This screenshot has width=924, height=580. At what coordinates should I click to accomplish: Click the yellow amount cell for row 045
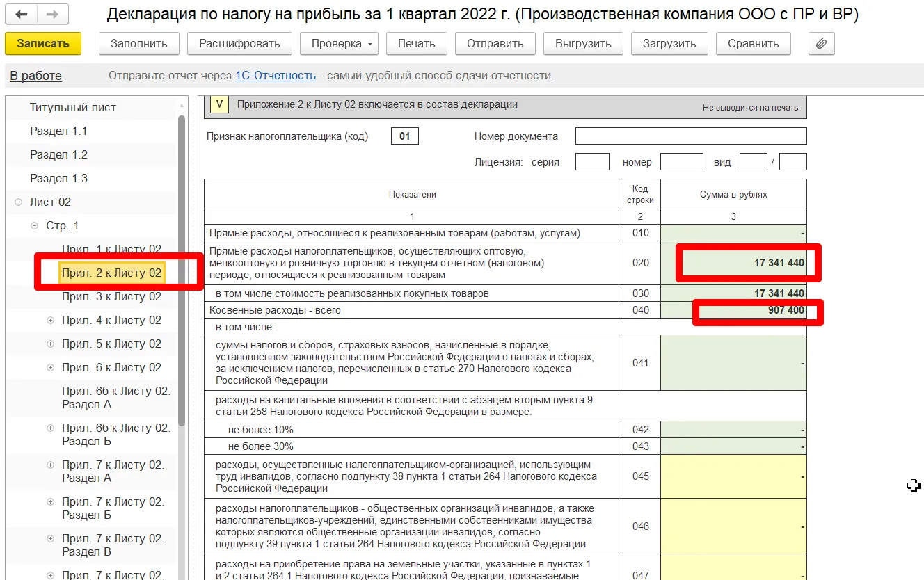pos(733,476)
